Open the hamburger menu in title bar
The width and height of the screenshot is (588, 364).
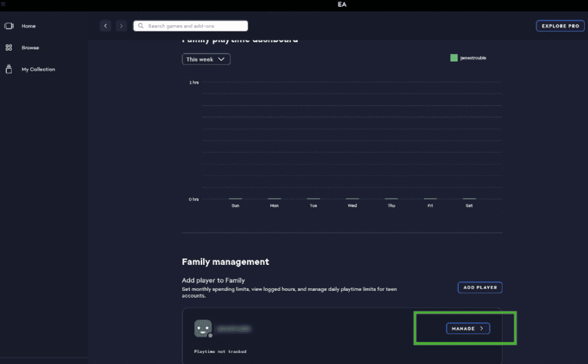pyautogui.click(x=3, y=3)
